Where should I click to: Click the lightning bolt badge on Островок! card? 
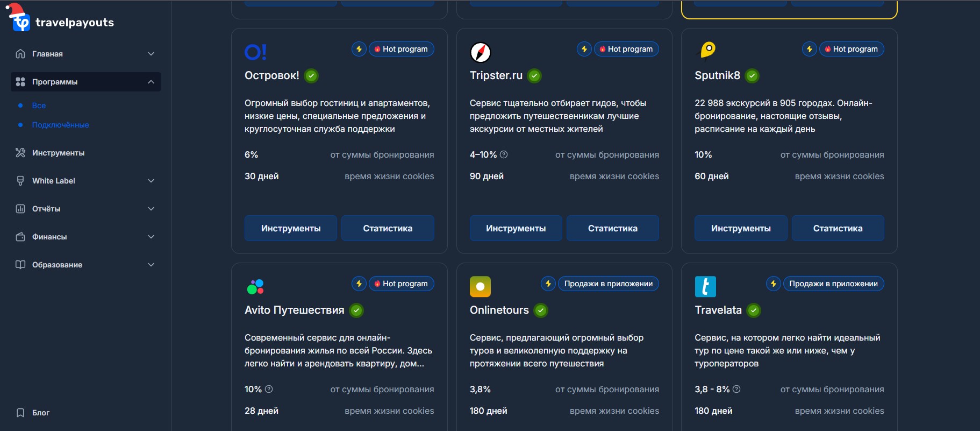point(359,49)
